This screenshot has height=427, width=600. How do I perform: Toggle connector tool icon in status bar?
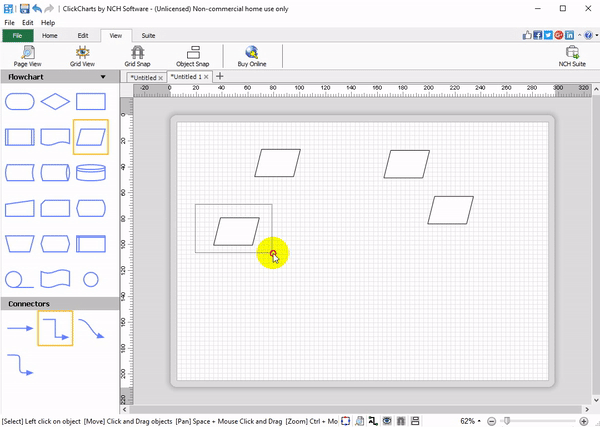click(x=373, y=421)
